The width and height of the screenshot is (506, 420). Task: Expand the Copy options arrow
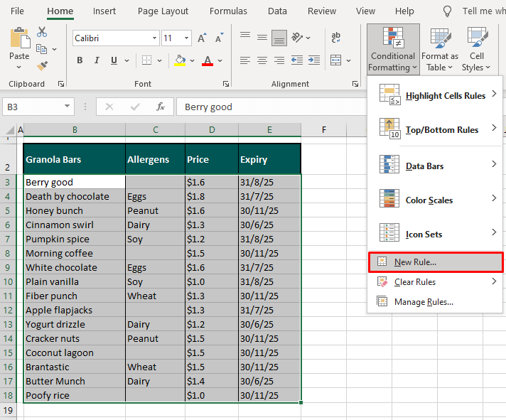(55, 49)
